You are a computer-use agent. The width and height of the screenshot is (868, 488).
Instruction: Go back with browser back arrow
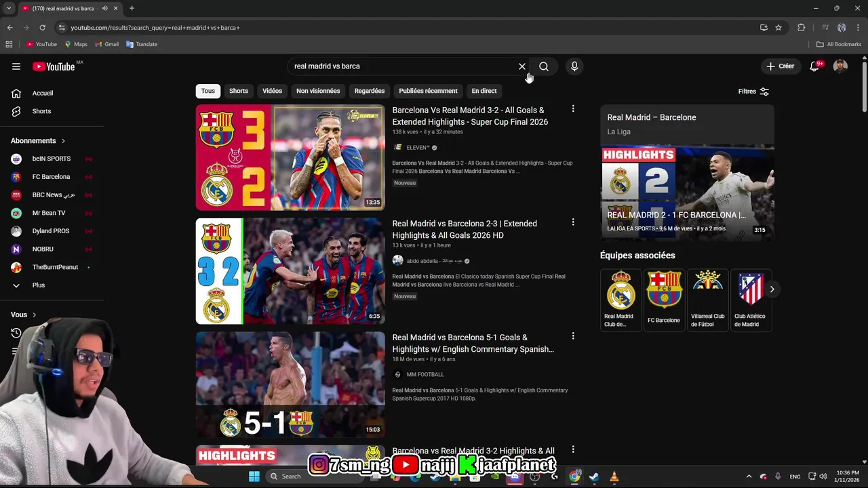[9, 28]
